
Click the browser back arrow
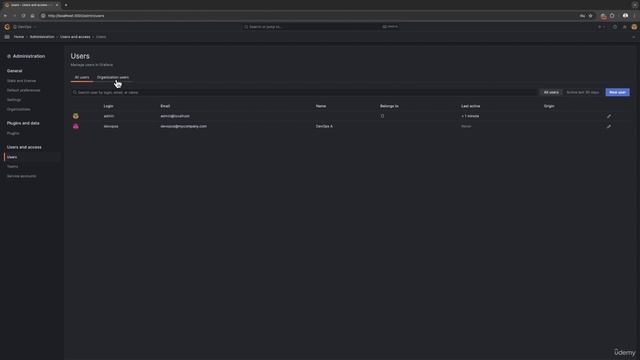[5, 16]
